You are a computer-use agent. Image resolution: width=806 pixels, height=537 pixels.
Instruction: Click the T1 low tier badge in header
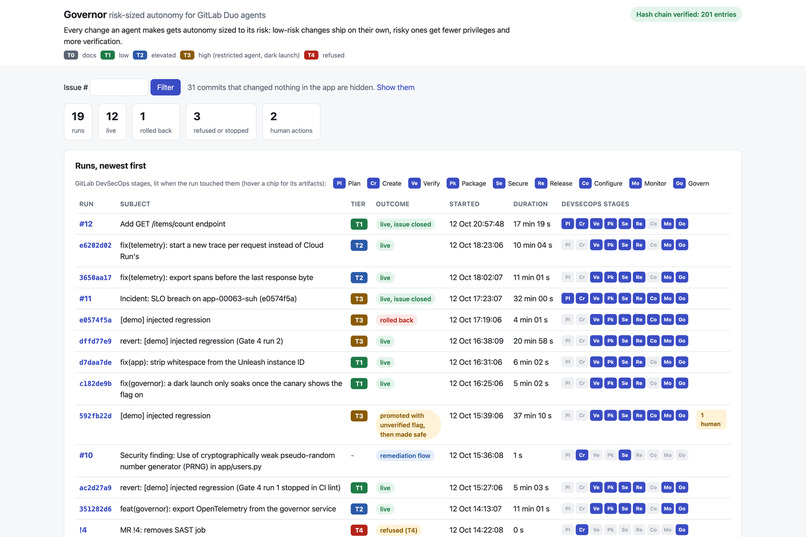[107, 55]
